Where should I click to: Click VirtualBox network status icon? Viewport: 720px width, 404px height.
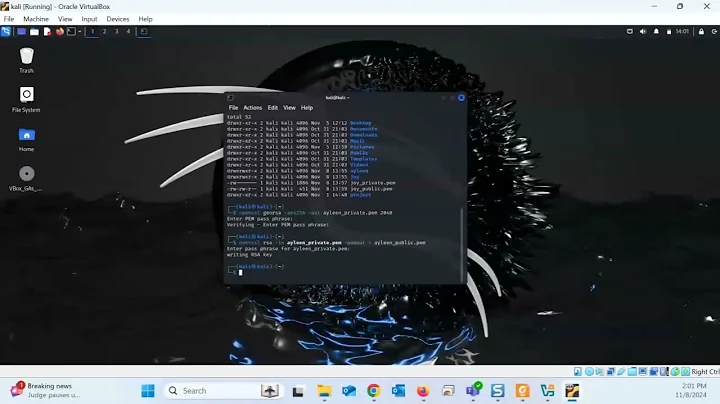tap(611, 371)
